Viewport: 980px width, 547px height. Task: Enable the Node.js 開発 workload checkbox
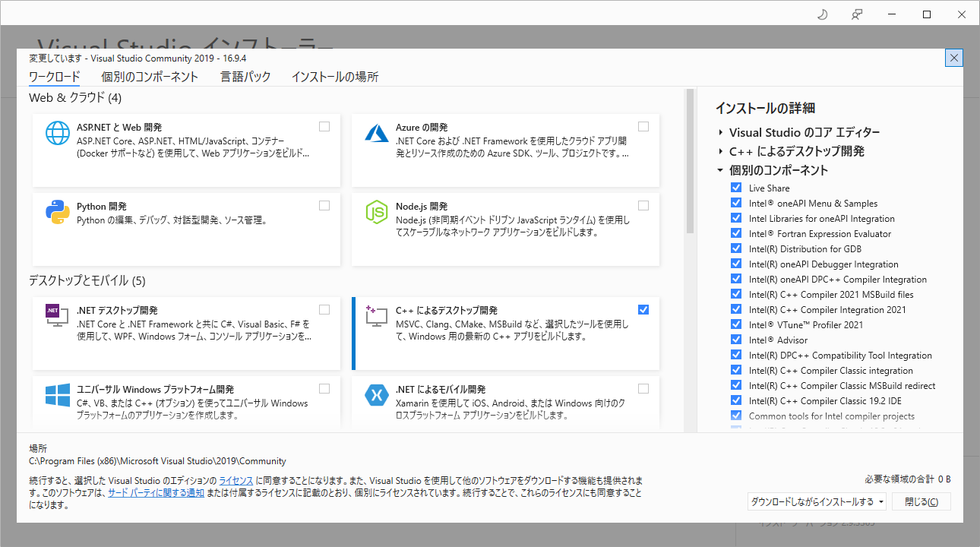click(643, 206)
